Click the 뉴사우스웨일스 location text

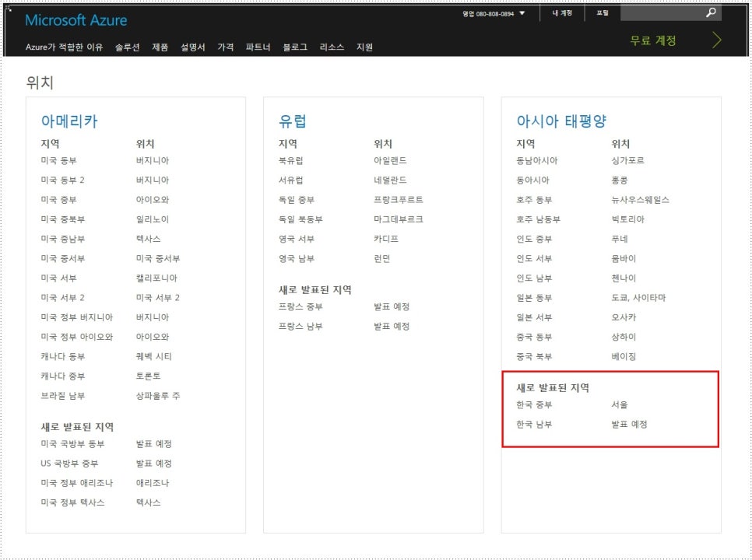click(640, 200)
